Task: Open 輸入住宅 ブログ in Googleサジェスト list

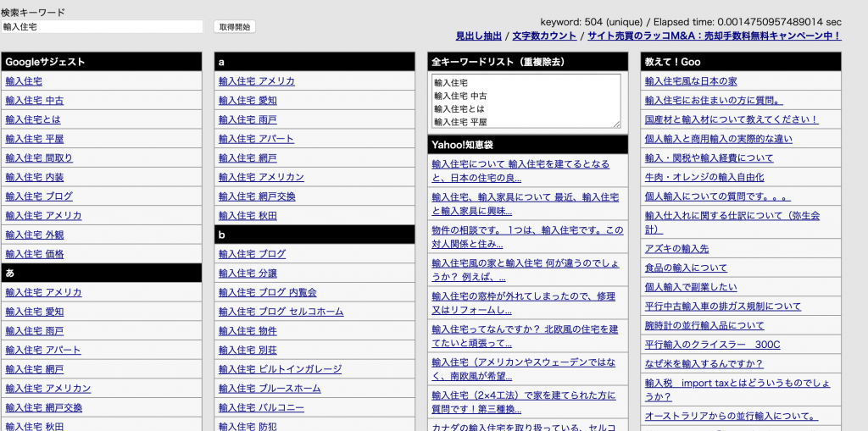Action: [39, 196]
